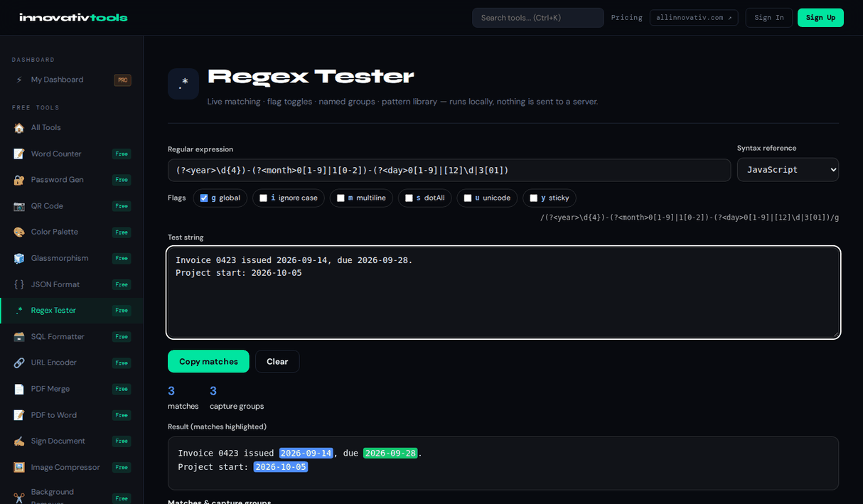Image resolution: width=863 pixels, height=504 pixels.
Task: Open Word Counter in sidebar
Action: (x=71, y=154)
